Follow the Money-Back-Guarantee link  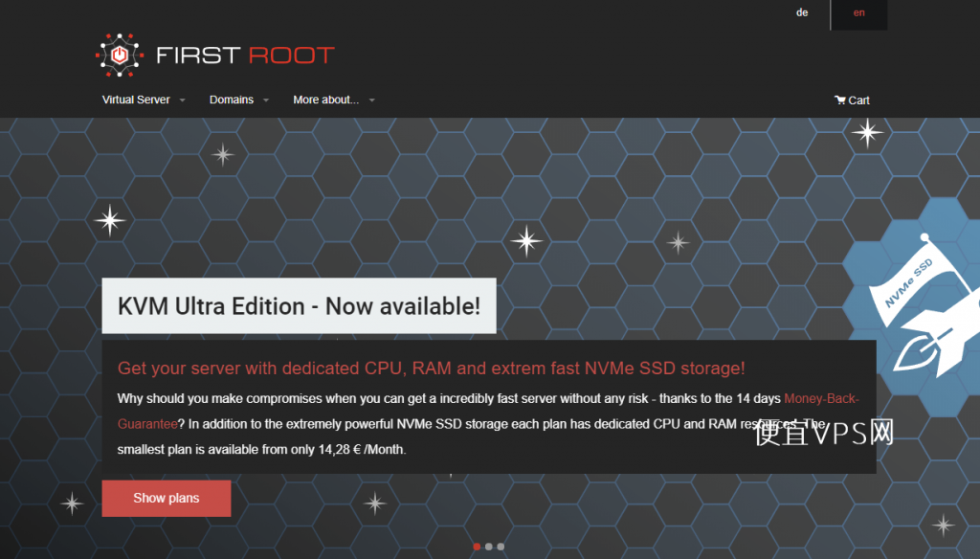click(821, 398)
